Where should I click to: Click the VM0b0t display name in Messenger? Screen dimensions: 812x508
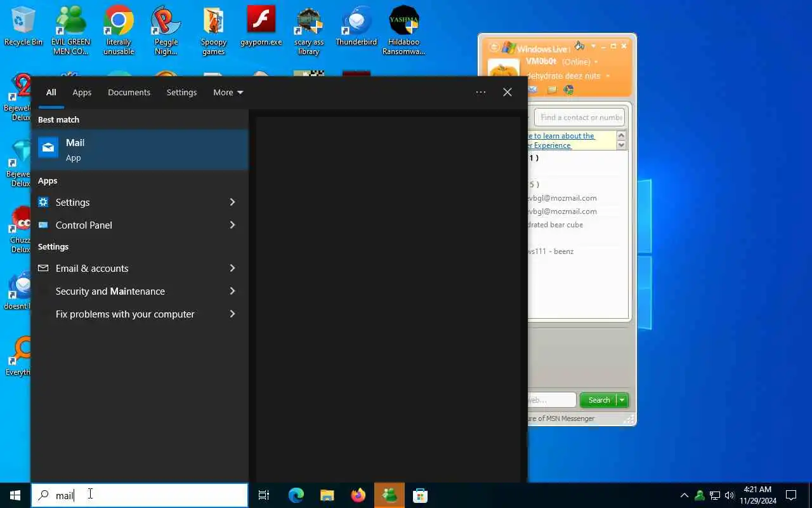click(x=541, y=62)
